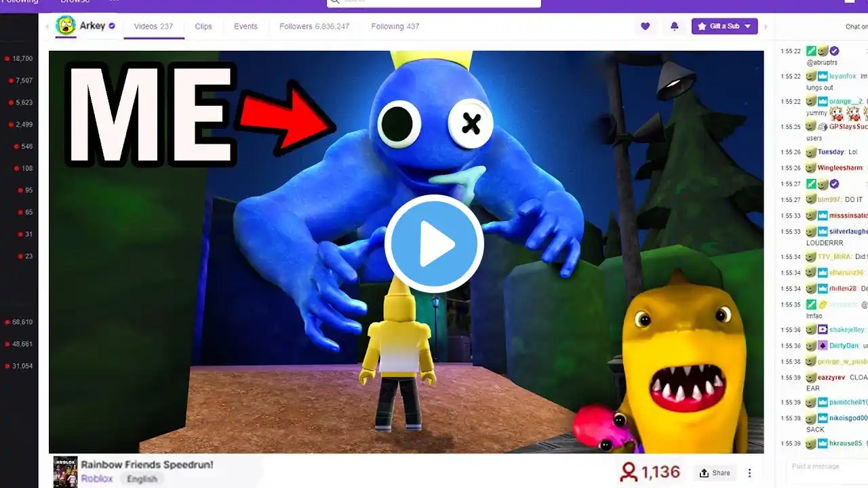Open sidebar channel with 2,499 viewers
The height and width of the screenshot is (488, 868).
point(19,125)
